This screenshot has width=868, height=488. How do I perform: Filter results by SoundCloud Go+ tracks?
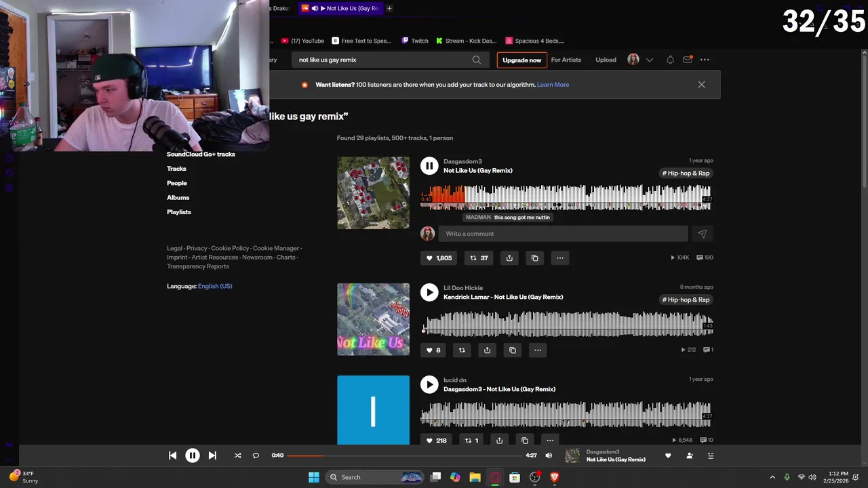[x=201, y=154]
